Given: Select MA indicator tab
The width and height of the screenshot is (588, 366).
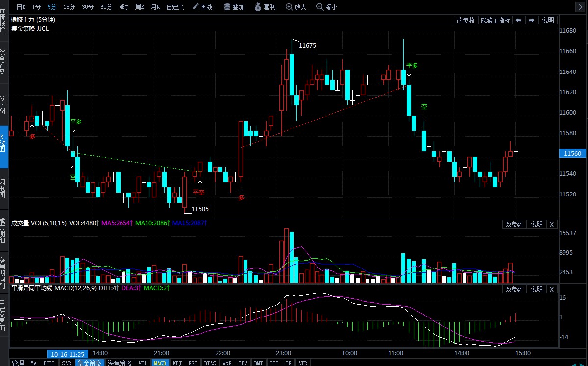Looking at the screenshot, I should 33,363.
